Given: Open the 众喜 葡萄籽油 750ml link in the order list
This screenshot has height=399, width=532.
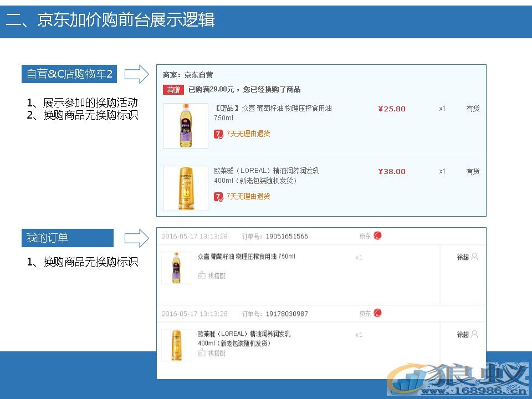Looking at the screenshot, I should click(x=247, y=257).
